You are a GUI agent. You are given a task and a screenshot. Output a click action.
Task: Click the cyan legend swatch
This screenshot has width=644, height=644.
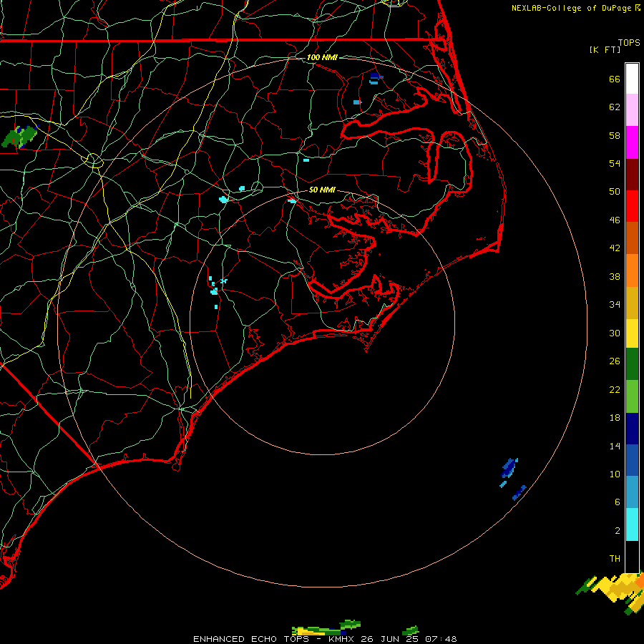632,525
